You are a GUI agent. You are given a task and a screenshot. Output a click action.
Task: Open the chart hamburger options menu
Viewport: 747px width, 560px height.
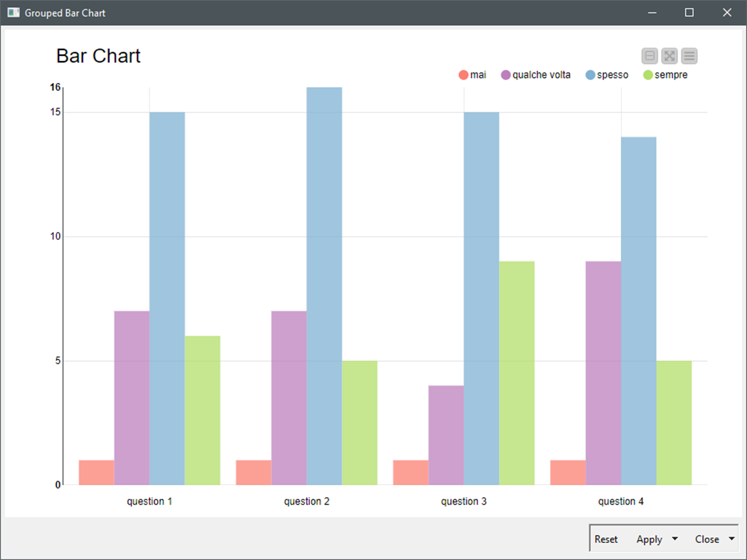[x=689, y=56]
